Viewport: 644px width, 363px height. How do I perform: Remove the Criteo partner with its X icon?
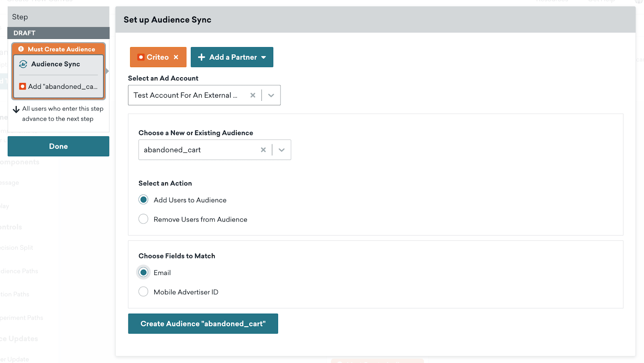tap(176, 57)
